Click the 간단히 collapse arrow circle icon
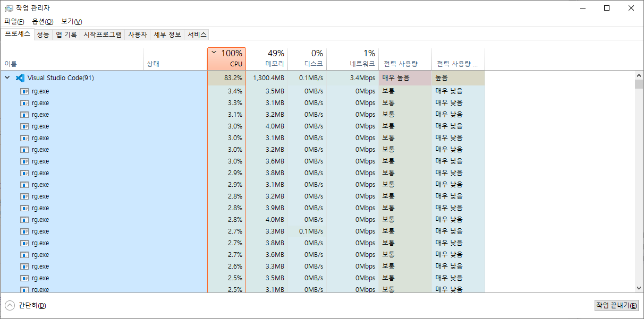Viewport: 644px width, 319px height. point(10,305)
